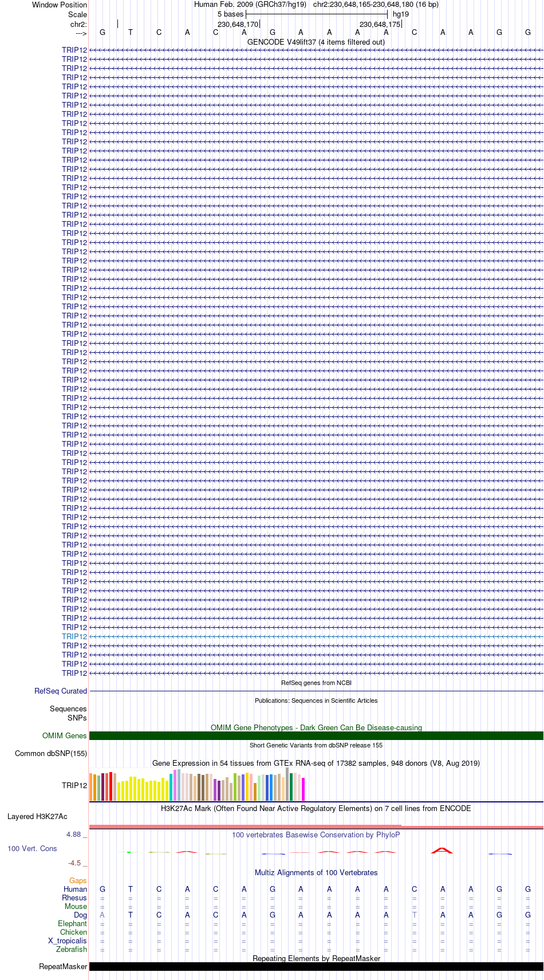The image size is (544, 980).
Task: Click the cyan bar in GTEx expression chart
Action: point(171,787)
